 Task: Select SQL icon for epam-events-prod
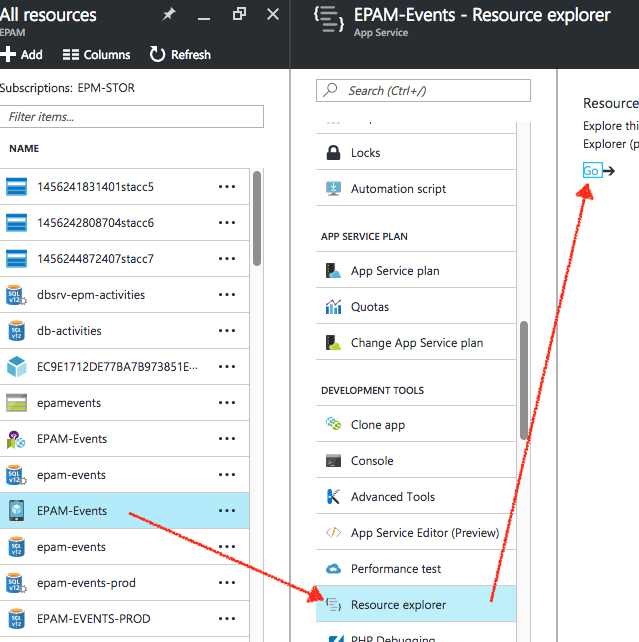[x=16, y=583]
